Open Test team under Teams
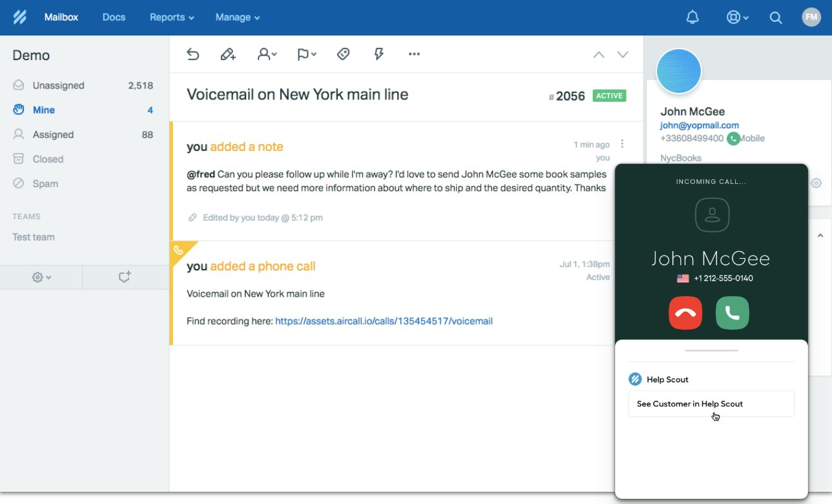The image size is (832, 504). pyautogui.click(x=34, y=237)
